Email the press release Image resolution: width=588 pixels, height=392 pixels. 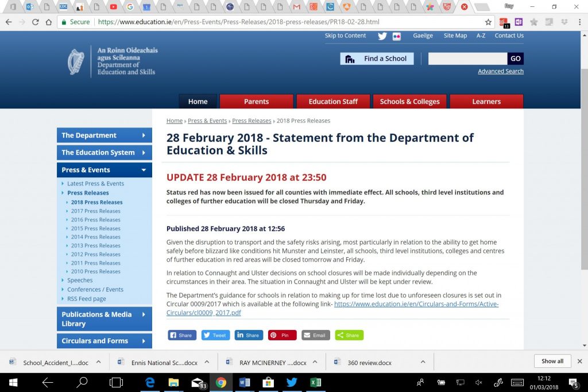[316, 335]
